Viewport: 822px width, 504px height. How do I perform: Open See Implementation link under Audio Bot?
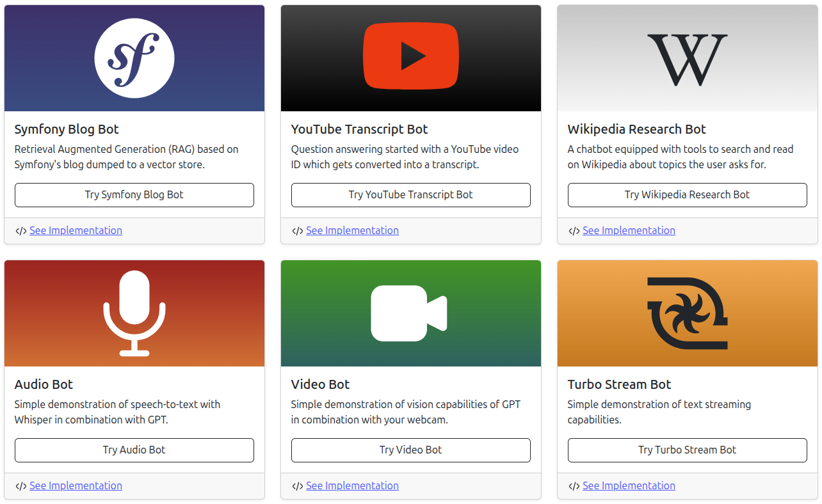pos(76,485)
